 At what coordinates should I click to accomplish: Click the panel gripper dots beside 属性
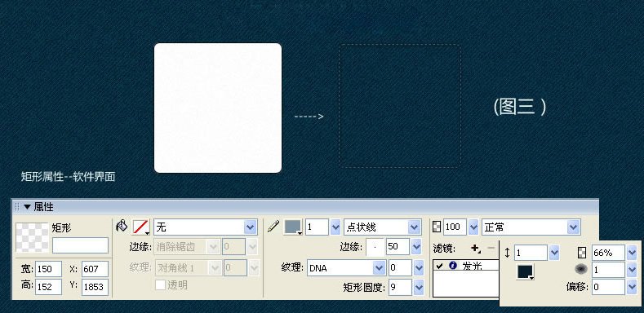pyautogui.click(x=17, y=207)
